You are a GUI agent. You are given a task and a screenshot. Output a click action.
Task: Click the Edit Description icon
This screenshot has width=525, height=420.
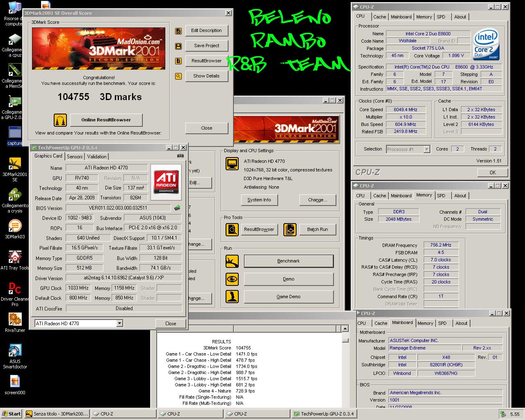[x=178, y=31]
